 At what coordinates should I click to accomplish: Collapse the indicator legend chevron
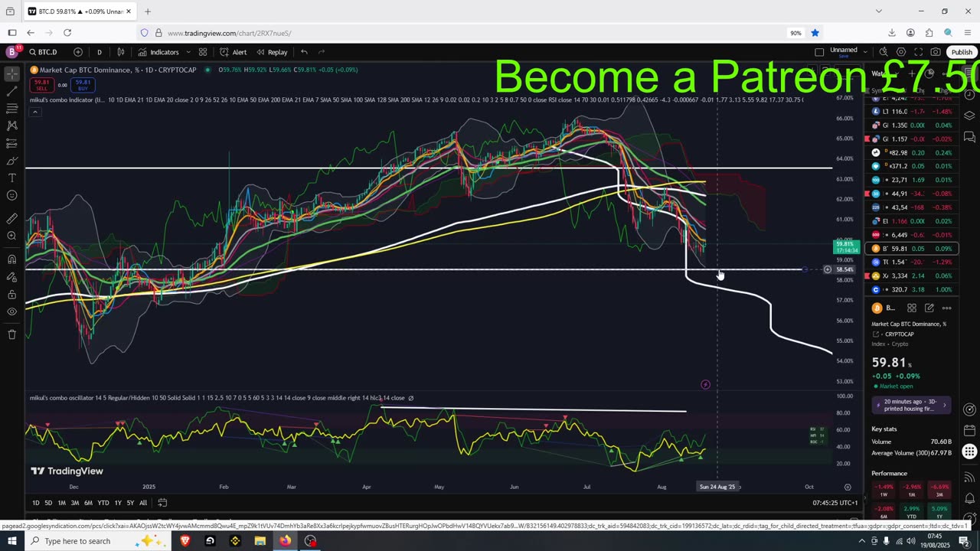coord(34,112)
